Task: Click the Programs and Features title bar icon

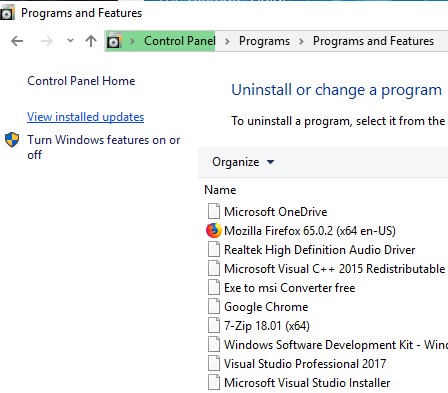Action: pos(7,13)
